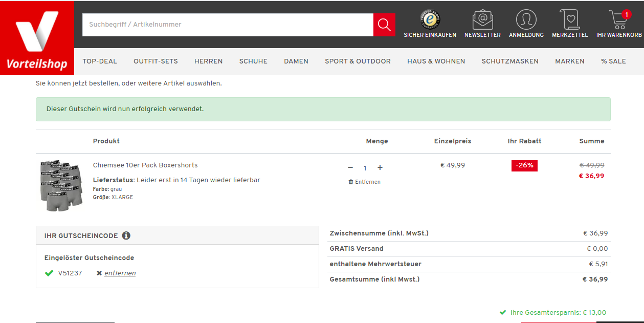Click the info icon next to Ihr Gutscheincode
The image size is (644, 323).
tap(126, 235)
